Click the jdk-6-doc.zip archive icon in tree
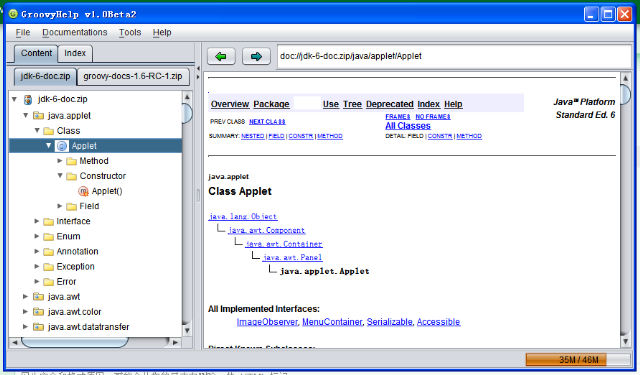This screenshot has height=375, width=640. (x=28, y=99)
